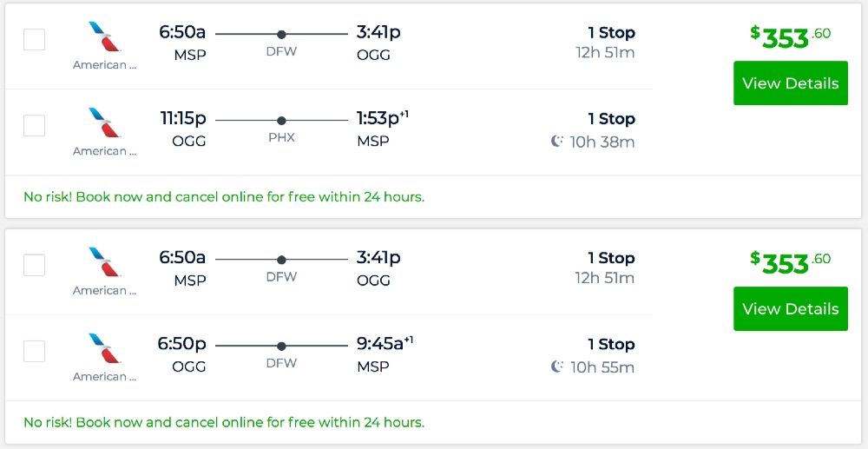Check the first card's 6:50a MSP departure checkbox
This screenshot has height=449, width=868.
[34, 39]
